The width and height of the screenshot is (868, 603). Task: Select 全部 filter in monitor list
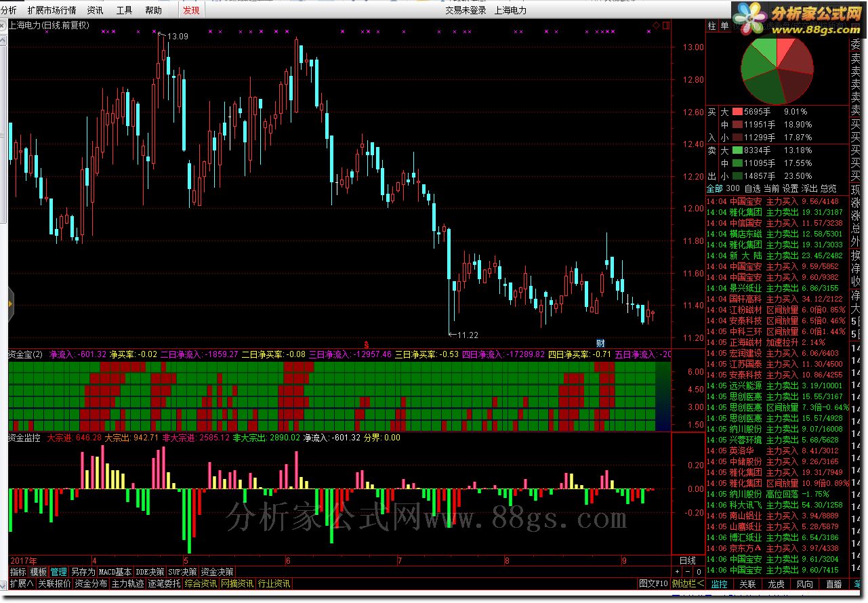point(715,188)
